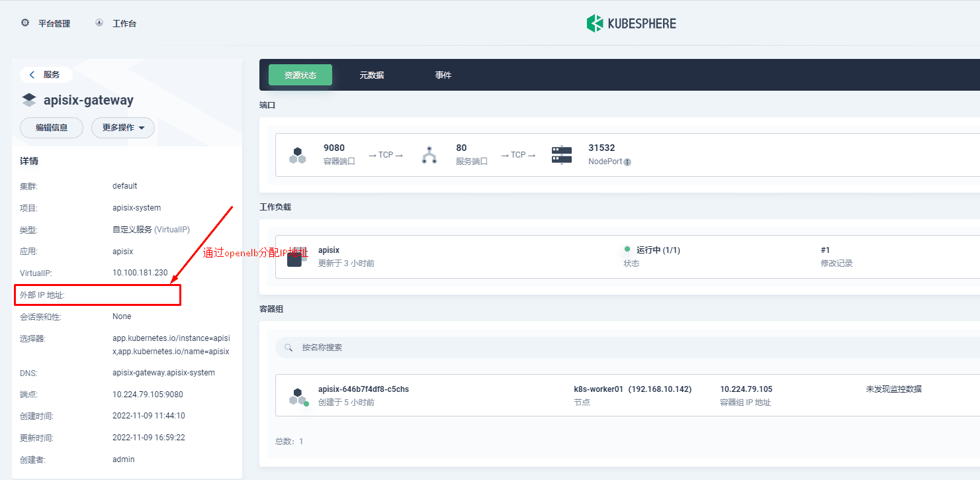Click the cluster value default
Screen dimensions: 980x480
pyautogui.click(x=125, y=186)
